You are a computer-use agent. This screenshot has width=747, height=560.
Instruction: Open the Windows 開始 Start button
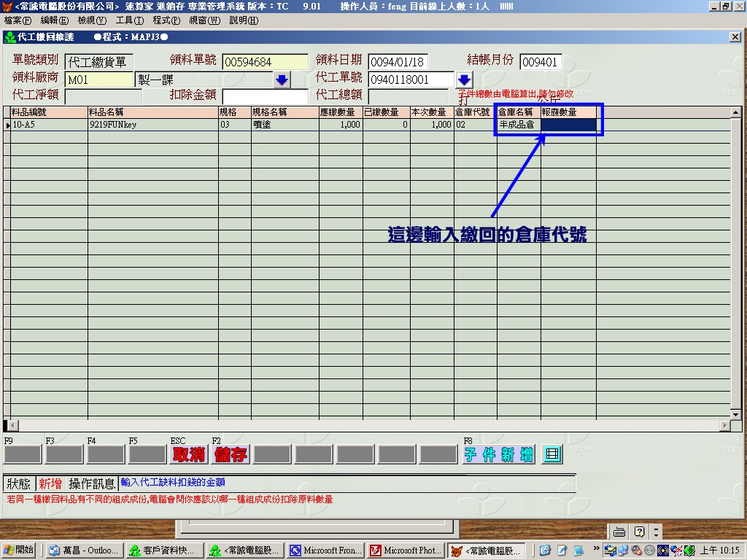[20, 551]
